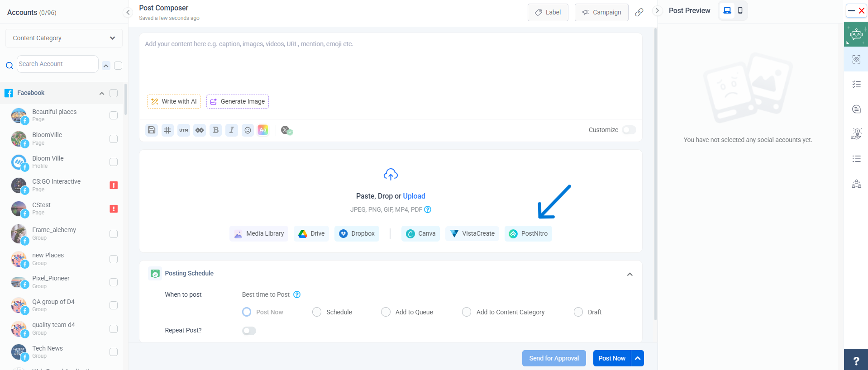Select the Draft radio option
The width and height of the screenshot is (868, 370).
coord(578,312)
